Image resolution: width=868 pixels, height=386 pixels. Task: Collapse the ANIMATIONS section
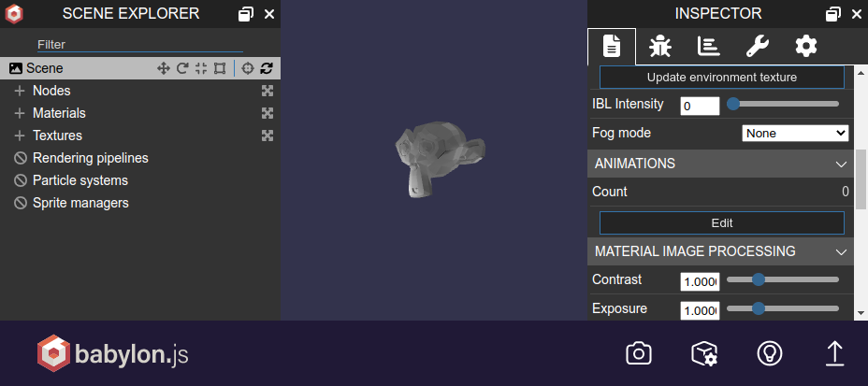pyautogui.click(x=721, y=164)
